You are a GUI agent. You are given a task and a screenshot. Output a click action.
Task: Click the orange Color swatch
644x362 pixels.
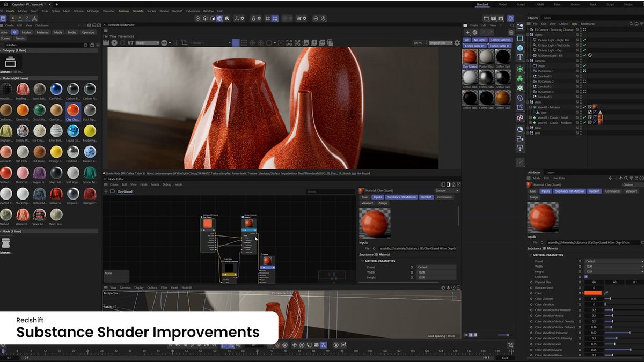tap(593, 293)
